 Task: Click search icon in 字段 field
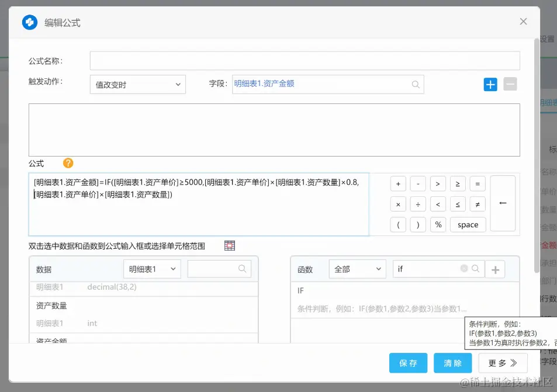(415, 85)
